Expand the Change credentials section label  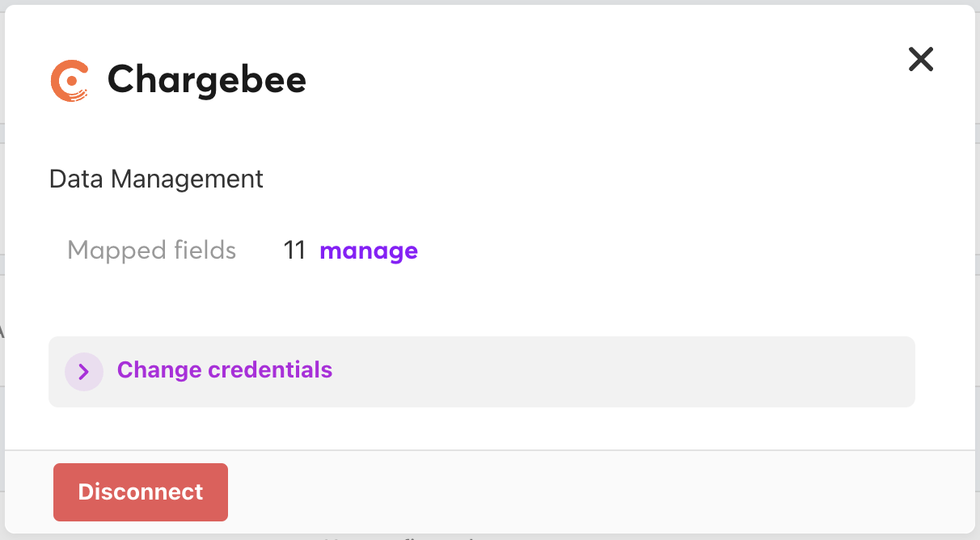pos(224,370)
